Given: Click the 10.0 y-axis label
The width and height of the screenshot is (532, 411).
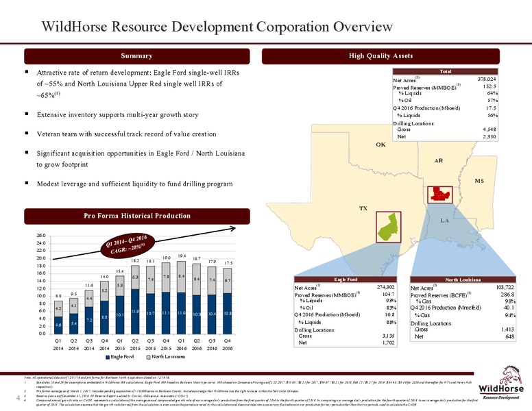Looking at the screenshot, I should pos(41,296).
